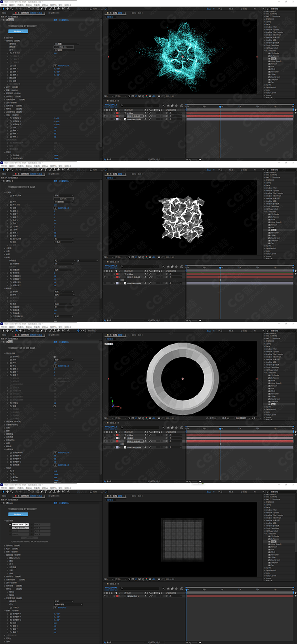The height and width of the screenshot is (644, 297).
Task: Open the Master Form dropdown arrow
Action: click(x=26, y=525)
